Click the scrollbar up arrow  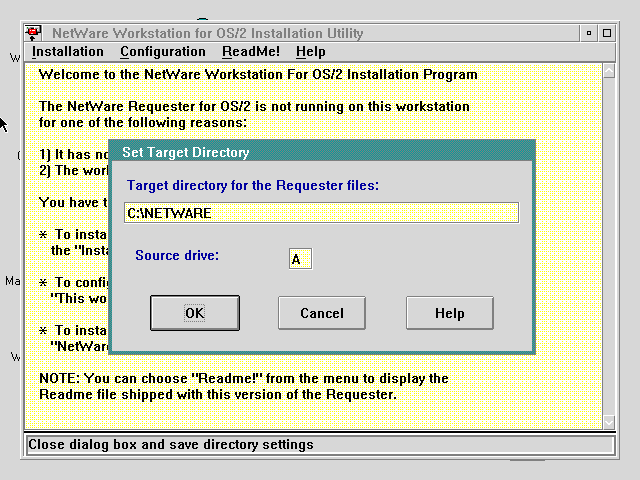609,72
